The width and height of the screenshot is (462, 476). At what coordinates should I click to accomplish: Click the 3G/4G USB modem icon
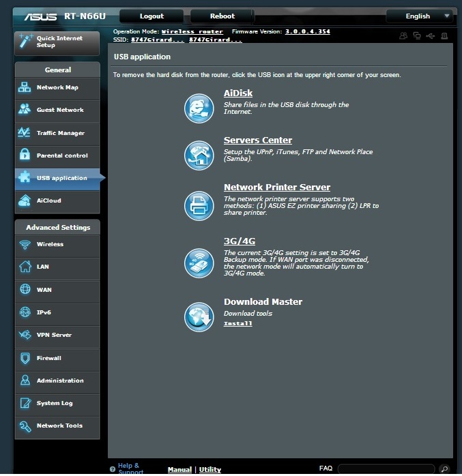199,263
